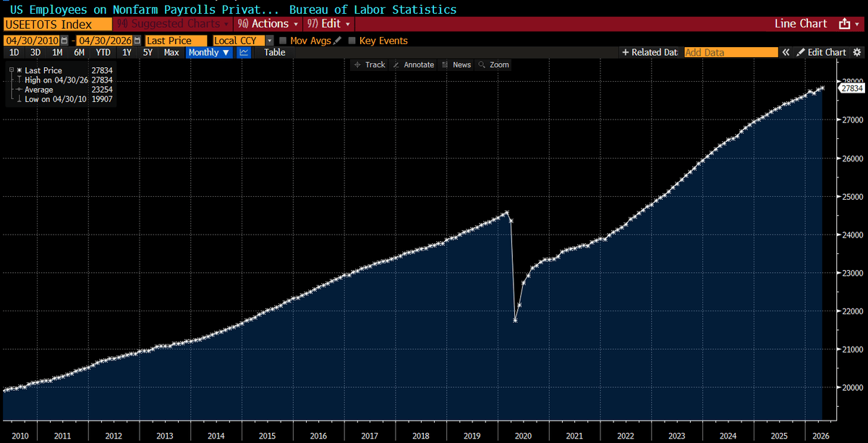
Task: Click the Edit Chart button
Action: point(822,52)
